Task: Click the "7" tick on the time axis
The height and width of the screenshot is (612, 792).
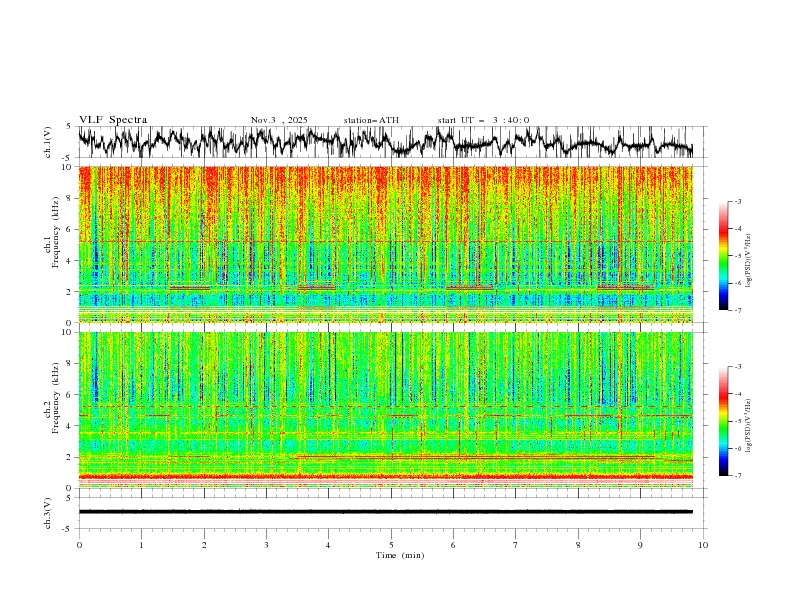Action: pos(516,545)
